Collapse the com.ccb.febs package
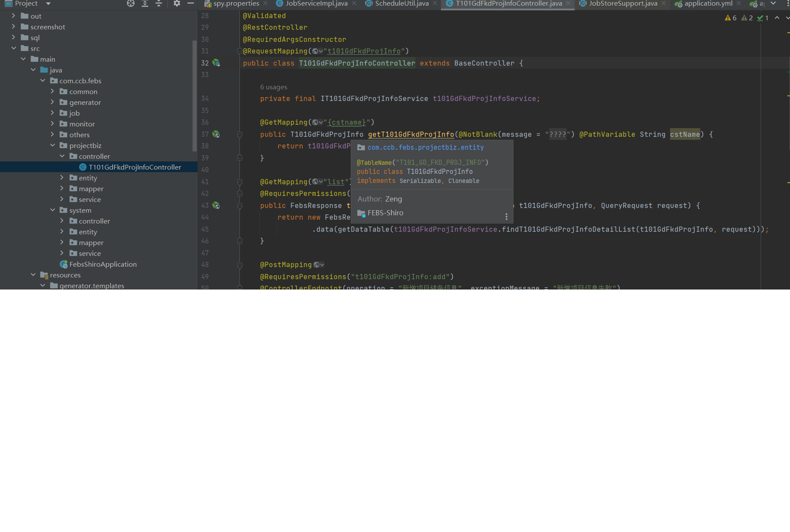This screenshot has width=790, height=532. pos(43,80)
